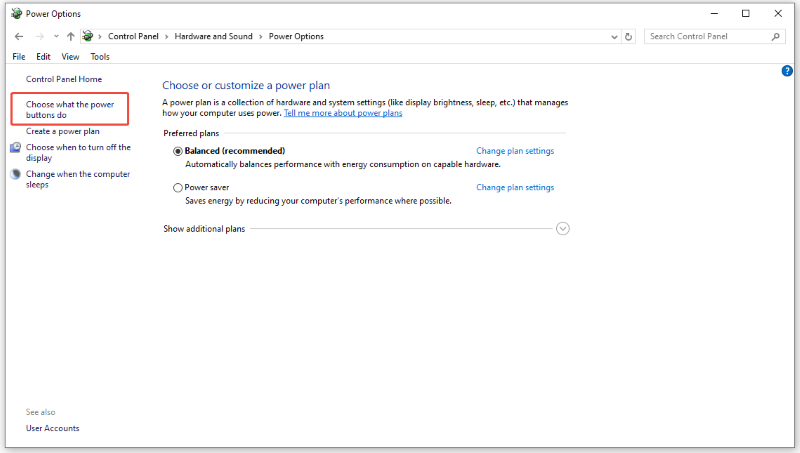Expand Show additional plans section
800x453 pixels.
[562, 229]
